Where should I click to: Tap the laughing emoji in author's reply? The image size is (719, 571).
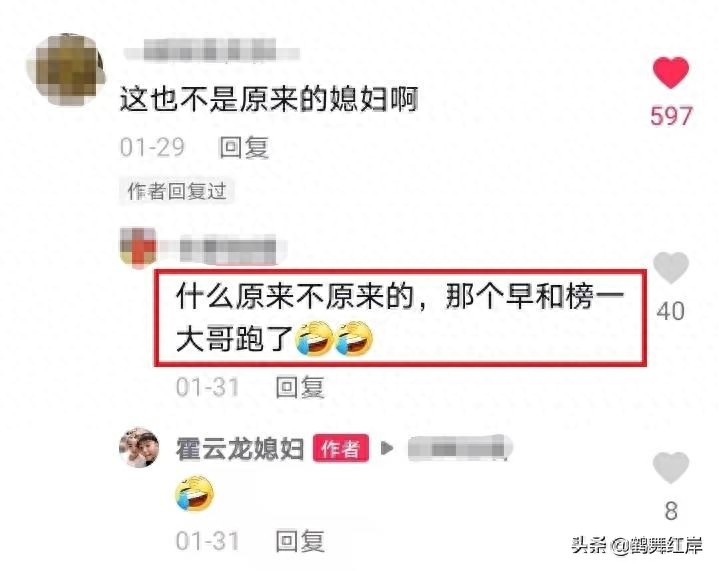click(x=195, y=493)
